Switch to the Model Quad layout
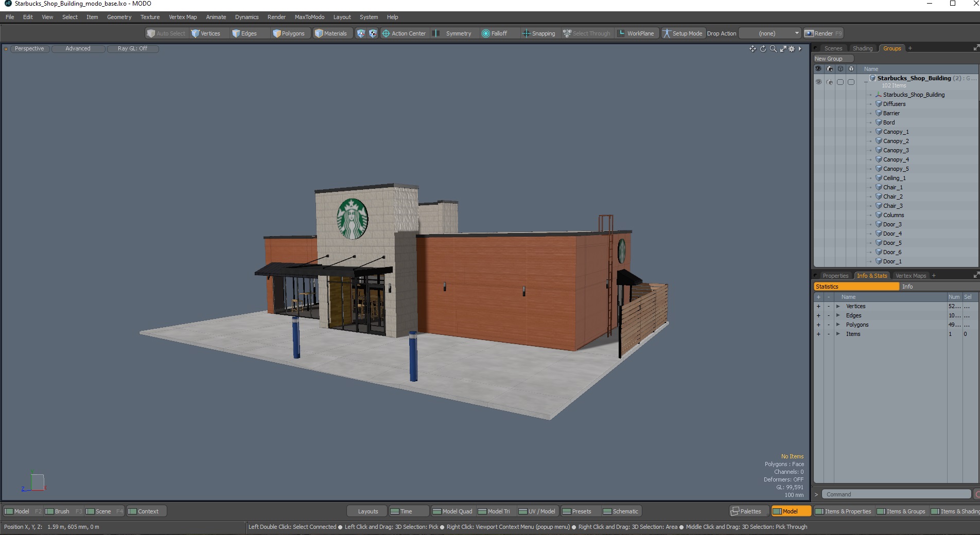The image size is (980, 535). pyautogui.click(x=452, y=511)
